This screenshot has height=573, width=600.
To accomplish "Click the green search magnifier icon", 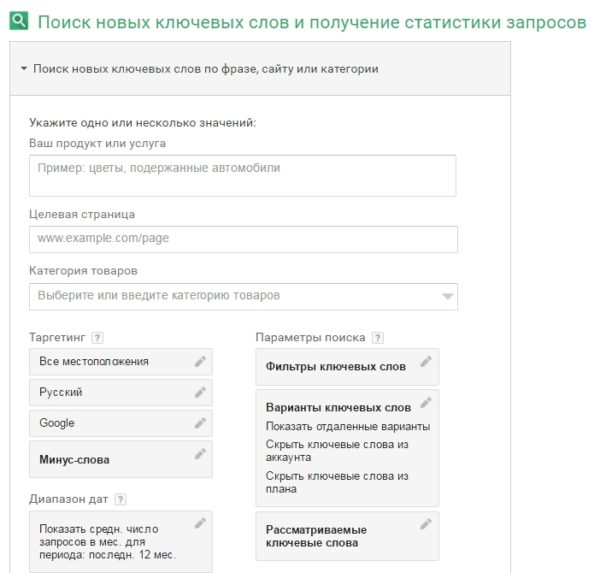I will (x=17, y=22).
